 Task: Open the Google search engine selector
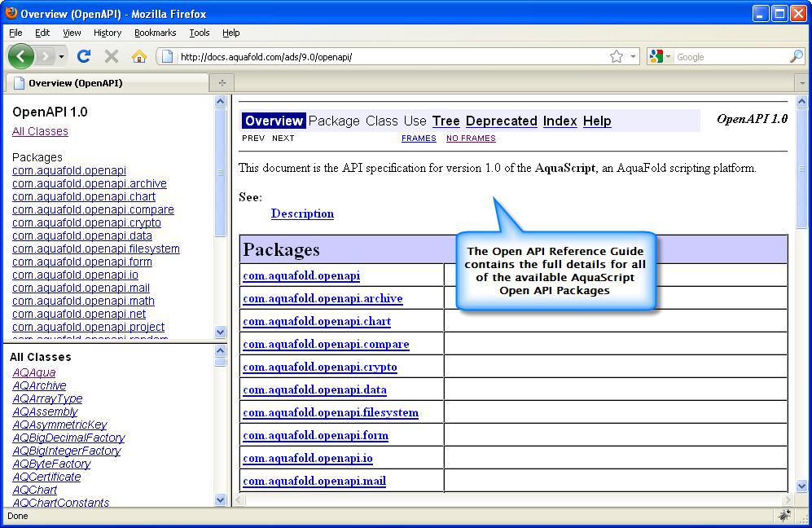pos(660,56)
